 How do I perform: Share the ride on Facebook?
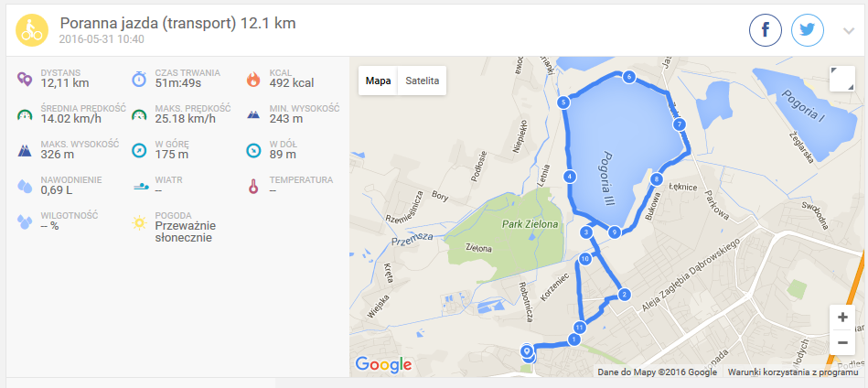pyautogui.click(x=766, y=30)
